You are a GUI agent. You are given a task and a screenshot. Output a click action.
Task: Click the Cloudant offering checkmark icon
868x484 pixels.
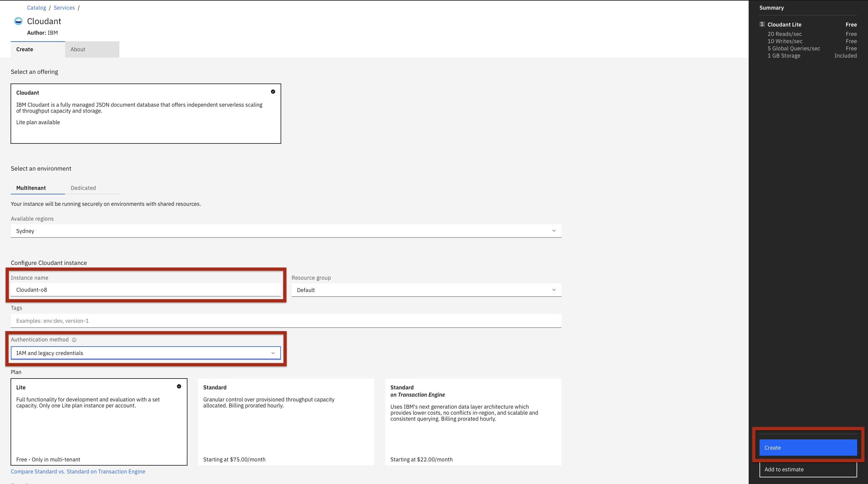click(273, 92)
